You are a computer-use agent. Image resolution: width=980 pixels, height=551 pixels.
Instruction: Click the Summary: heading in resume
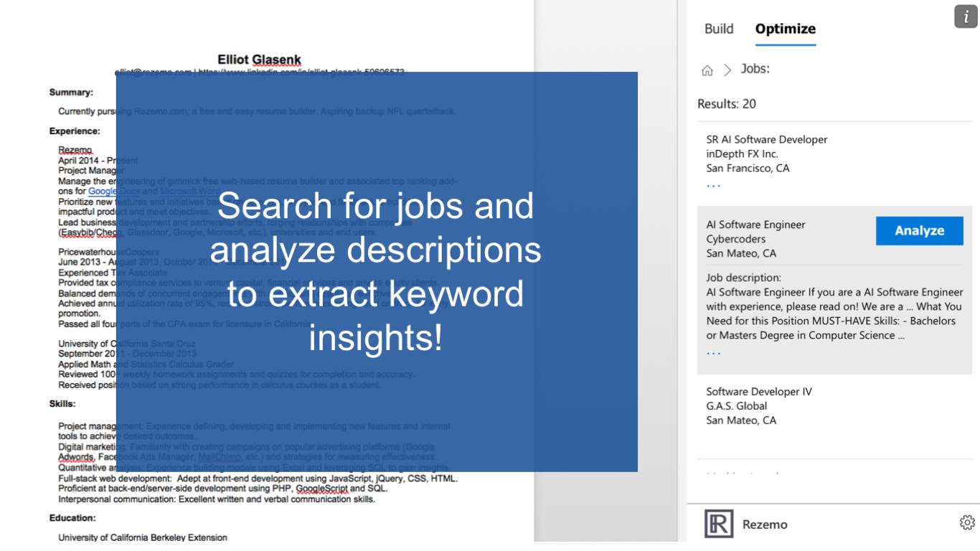71,93
